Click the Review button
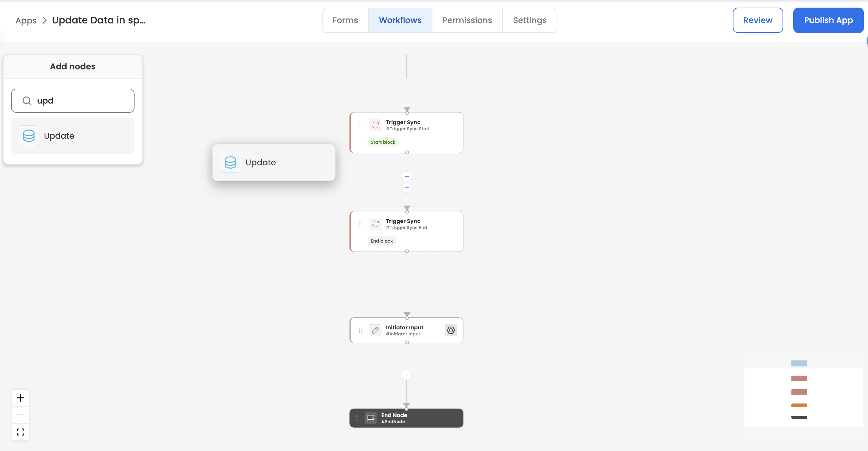The width and height of the screenshot is (868, 451). [758, 20]
